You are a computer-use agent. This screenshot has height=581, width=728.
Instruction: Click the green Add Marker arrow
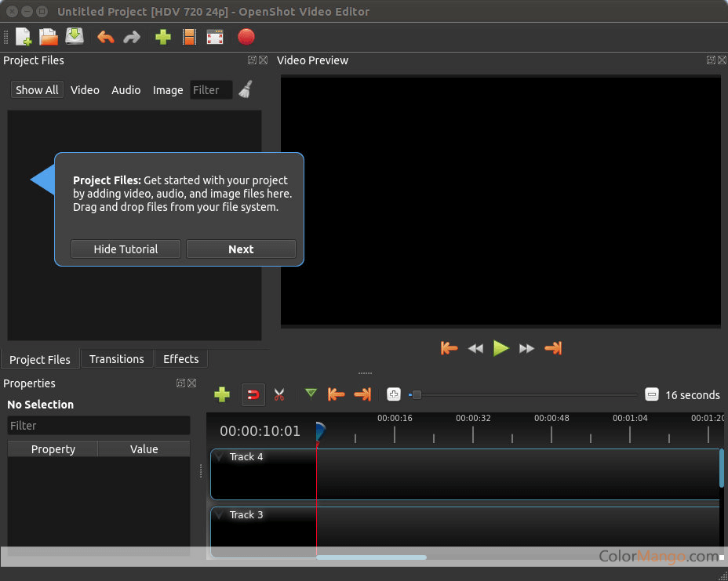pos(311,394)
